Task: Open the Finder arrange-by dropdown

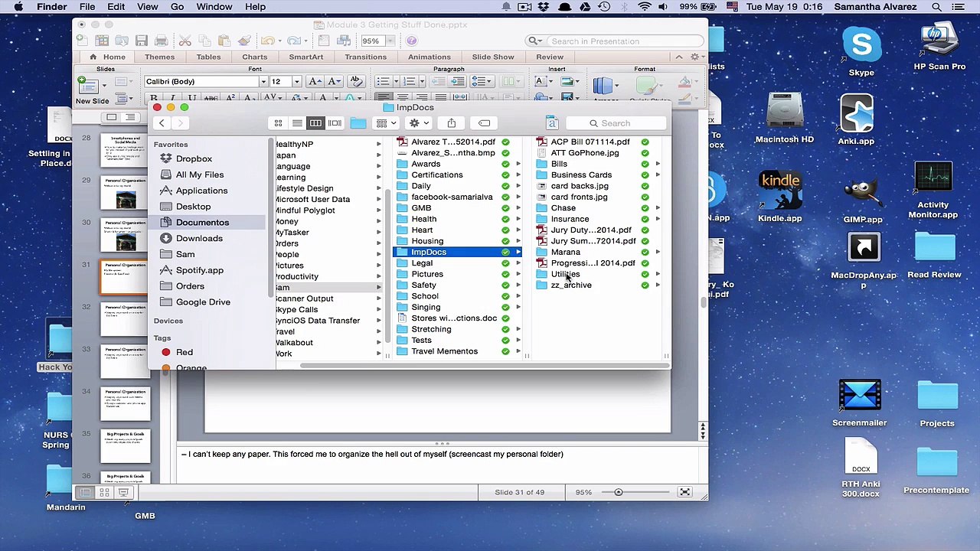Action: tap(386, 123)
